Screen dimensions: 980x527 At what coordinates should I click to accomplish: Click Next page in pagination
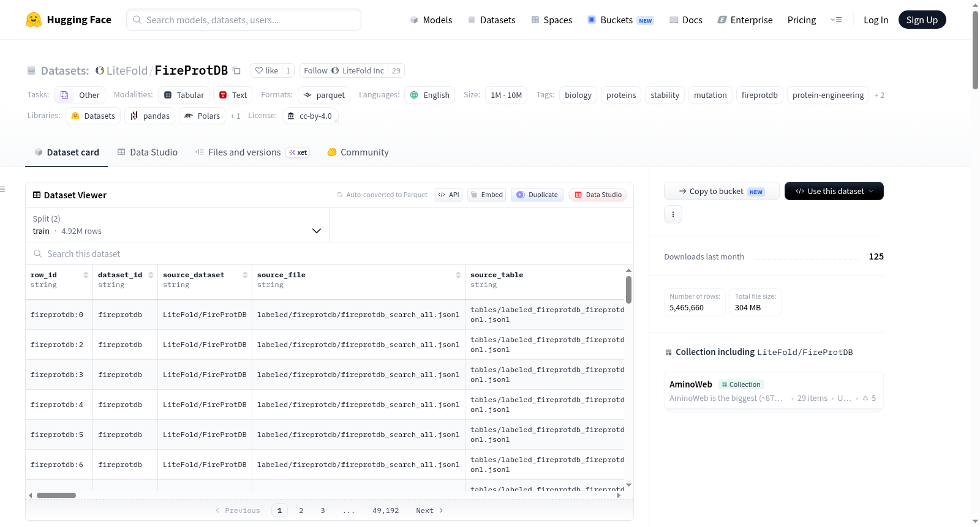coord(429,510)
